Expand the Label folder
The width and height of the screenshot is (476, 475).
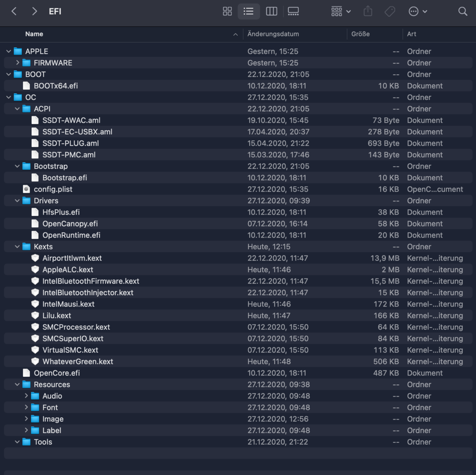26,430
